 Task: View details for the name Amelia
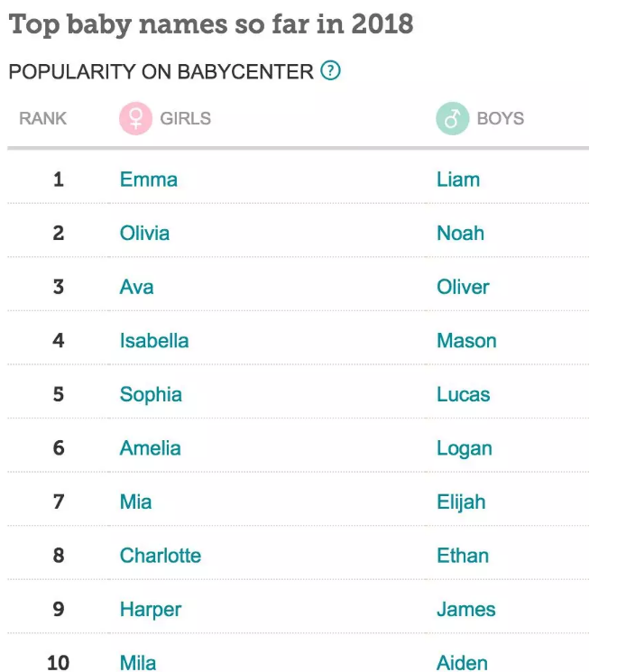(151, 448)
